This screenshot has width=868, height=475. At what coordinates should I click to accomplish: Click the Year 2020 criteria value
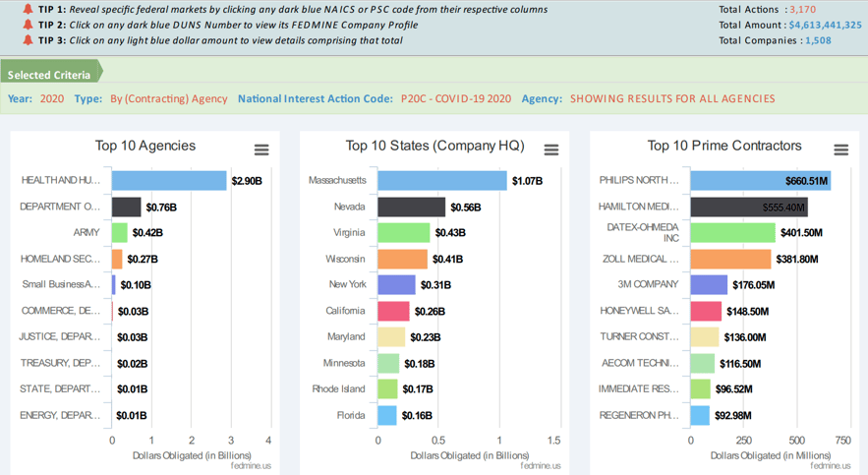click(52, 98)
